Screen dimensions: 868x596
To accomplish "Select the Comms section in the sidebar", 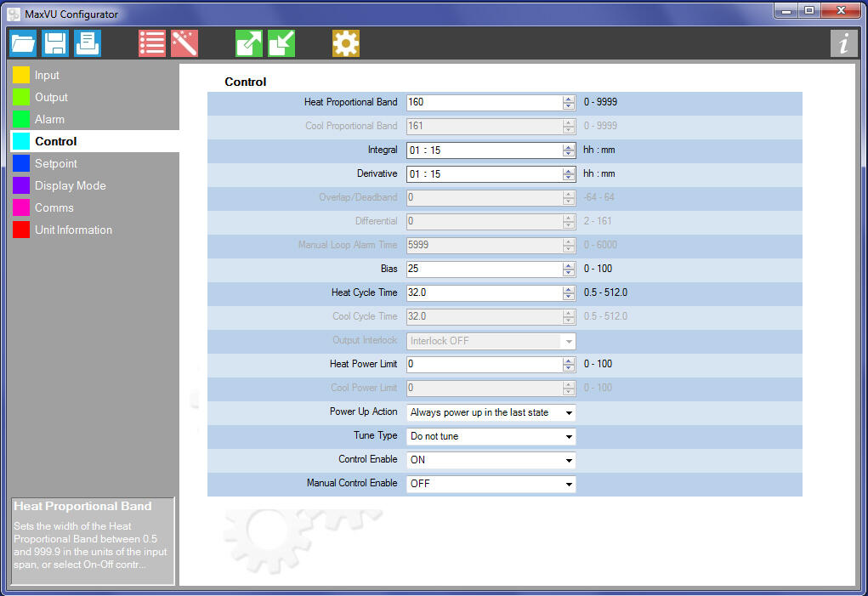I will pos(53,207).
